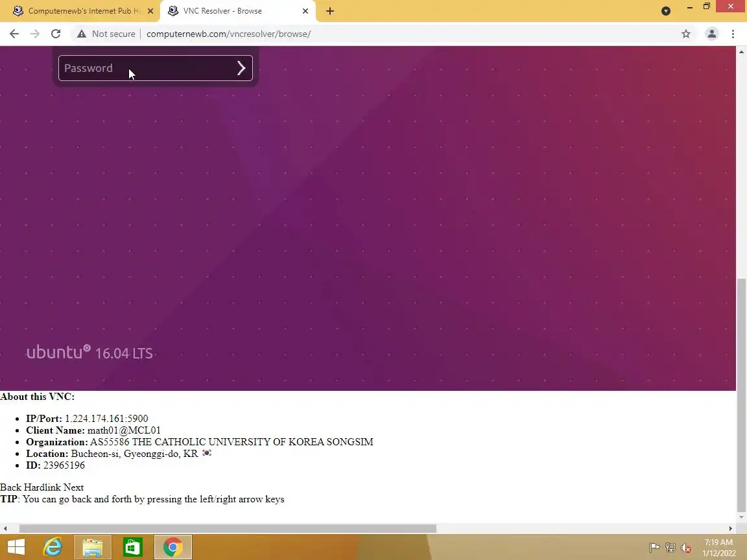
Task: Click the muted volume tray icon
Action: point(686,548)
